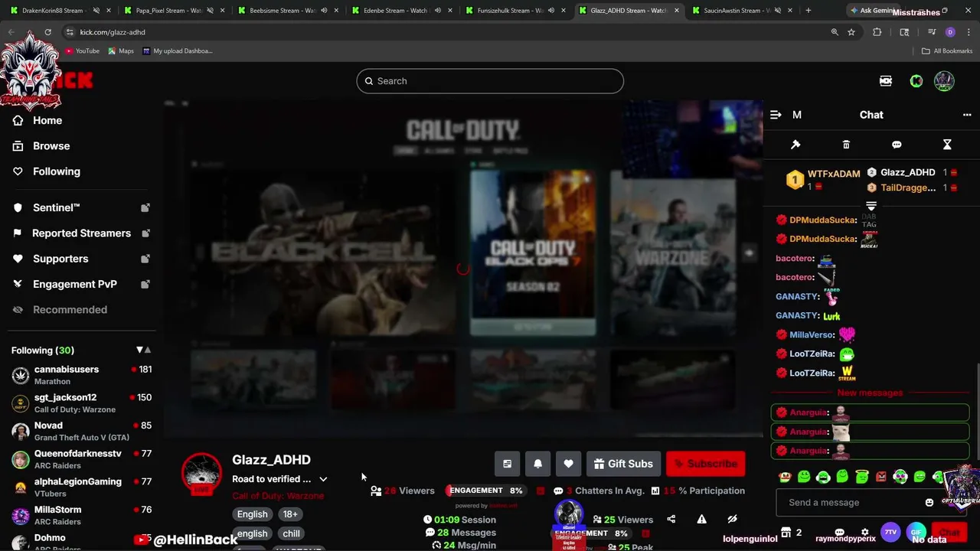Collapse the chat panel with the arrow icon
The width and height of the screenshot is (980, 551).
[776, 115]
